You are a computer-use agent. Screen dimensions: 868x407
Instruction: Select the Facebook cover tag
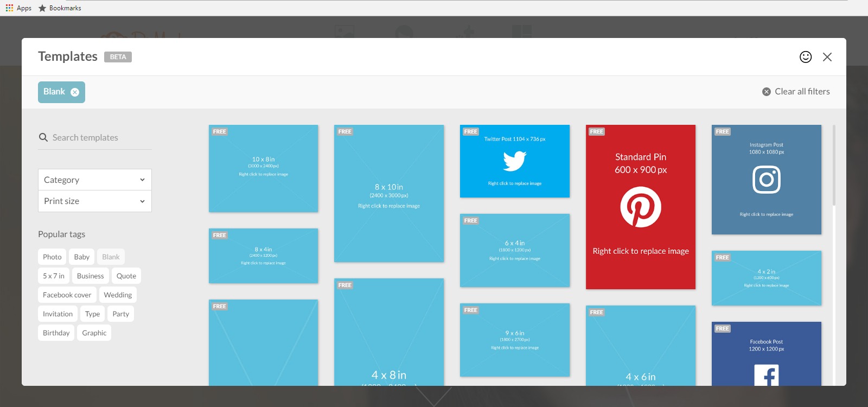pyautogui.click(x=67, y=295)
